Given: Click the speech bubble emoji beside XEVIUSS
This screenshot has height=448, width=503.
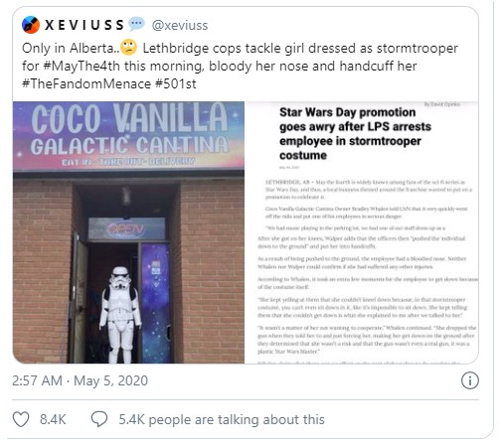Looking at the screenshot, I should (136, 24).
